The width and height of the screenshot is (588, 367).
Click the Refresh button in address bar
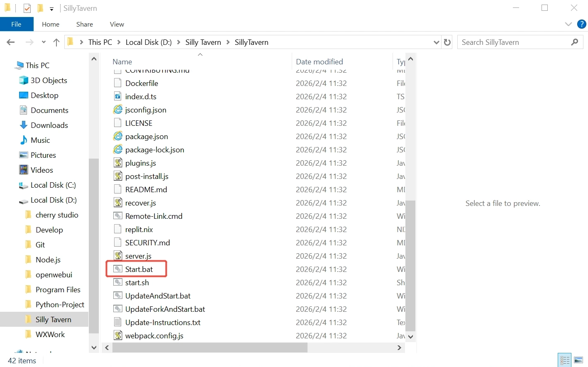pyautogui.click(x=447, y=42)
